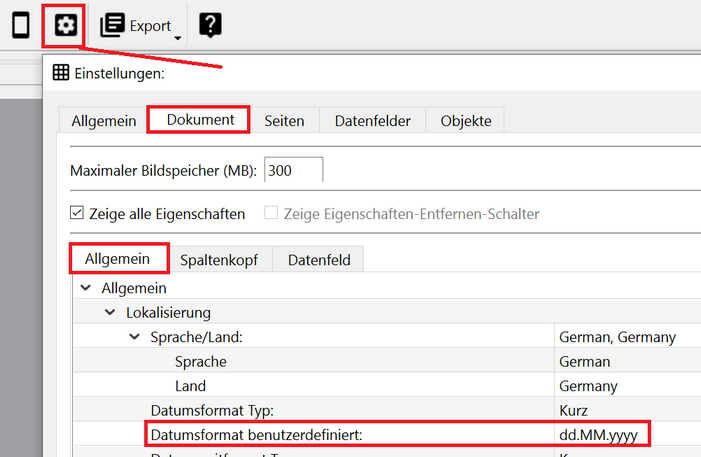Select the Datenfeld sub-tab
The height and width of the screenshot is (457, 701).
(318, 260)
